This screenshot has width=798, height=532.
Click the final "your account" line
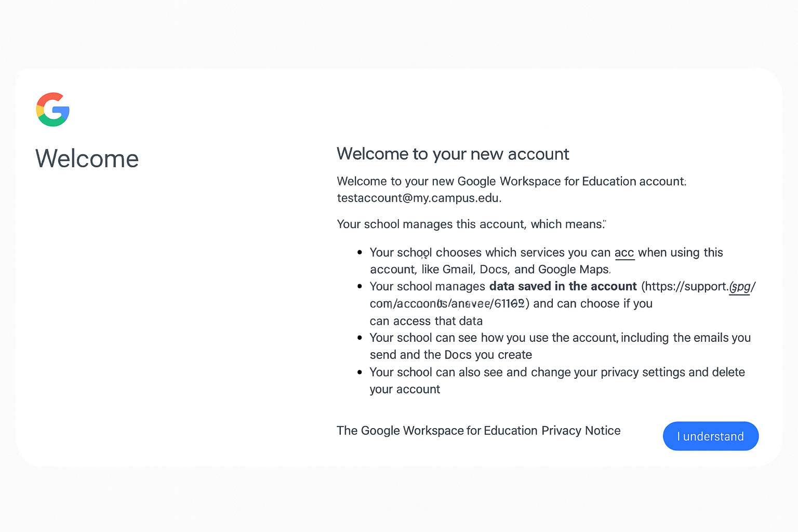coord(405,389)
